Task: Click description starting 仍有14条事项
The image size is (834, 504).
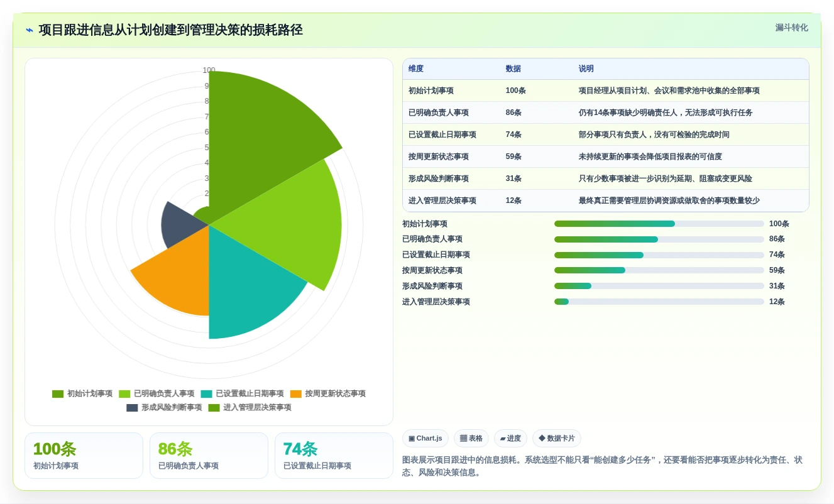Action: coord(666,113)
